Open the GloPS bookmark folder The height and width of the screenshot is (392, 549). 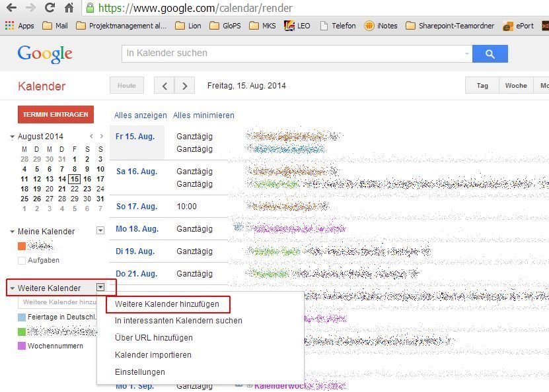click(225, 26)
